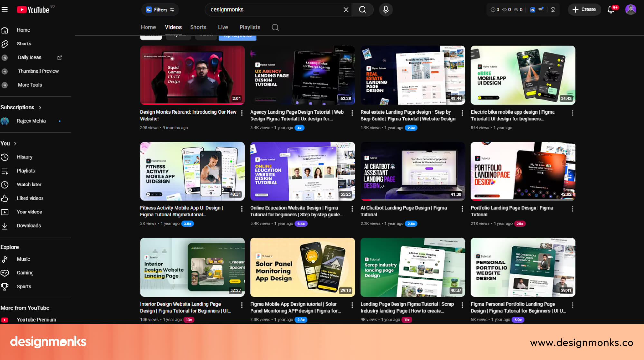
Task: Expand the Subscriptions section chevron
Action: pos(40,108)
